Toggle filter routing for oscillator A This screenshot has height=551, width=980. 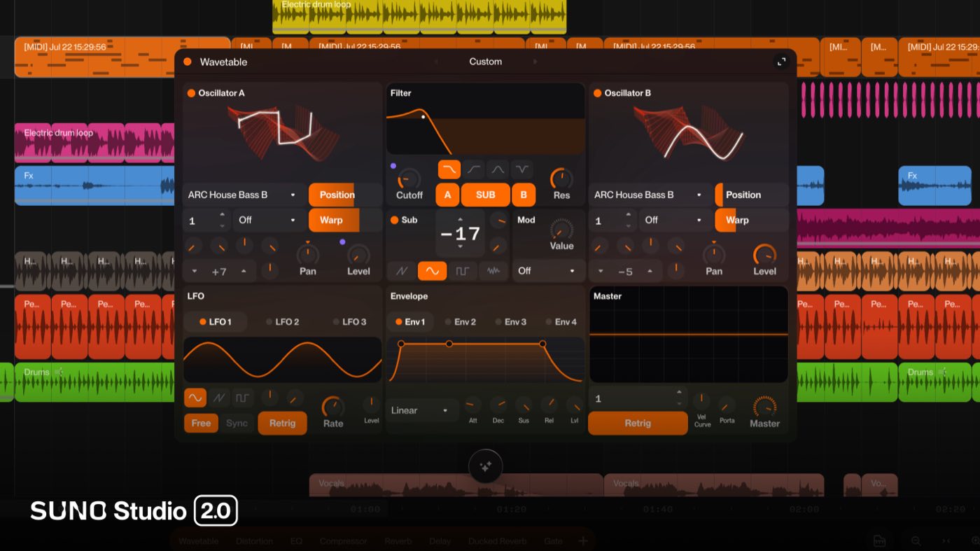447,195
